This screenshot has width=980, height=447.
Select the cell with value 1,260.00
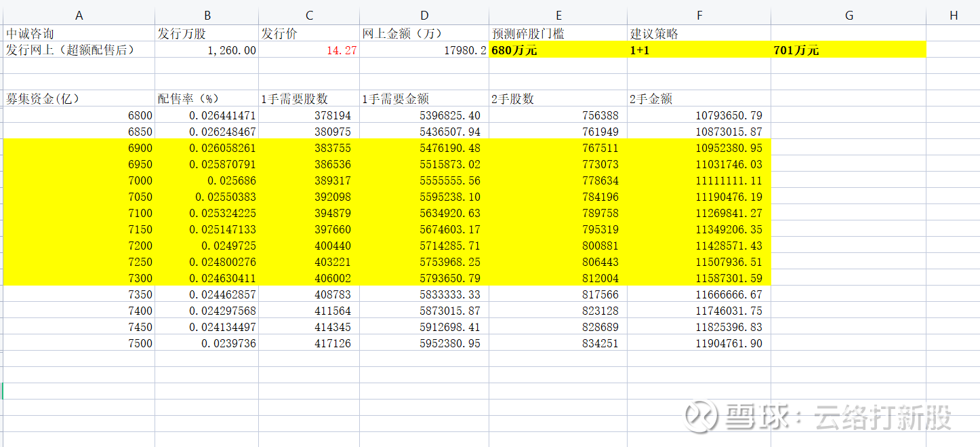click(207, 50)
